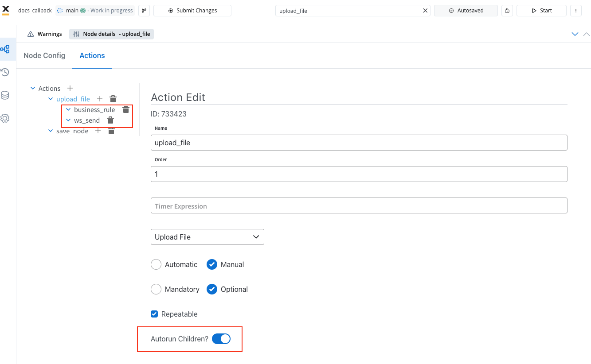Open the three-dot more options menu
The height and width of the screenshot is (364, 591).
[575, 11]
